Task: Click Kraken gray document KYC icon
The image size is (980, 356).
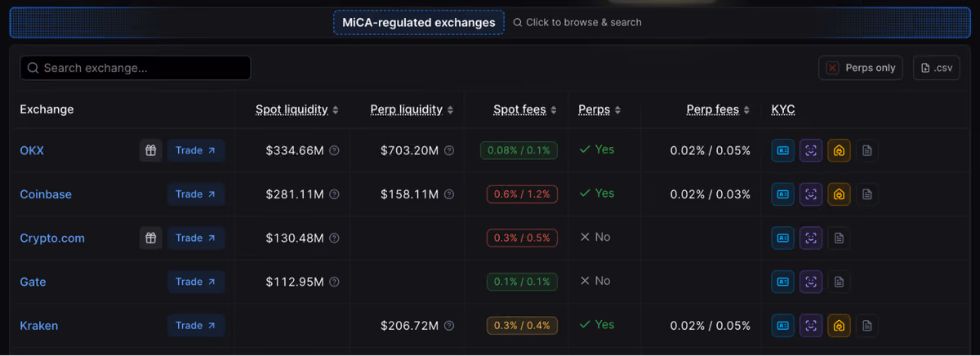Action: coord(867,326)
